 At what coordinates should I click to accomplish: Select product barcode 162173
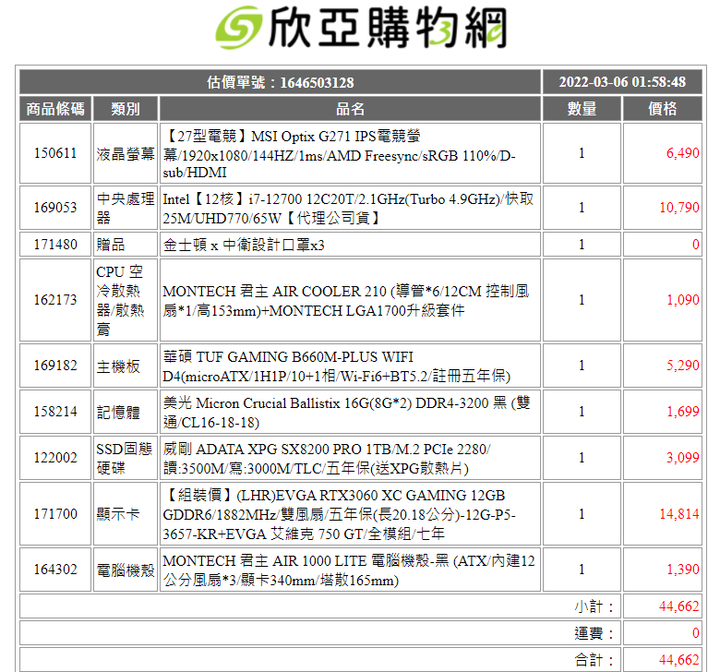click(x=55, y=300)
